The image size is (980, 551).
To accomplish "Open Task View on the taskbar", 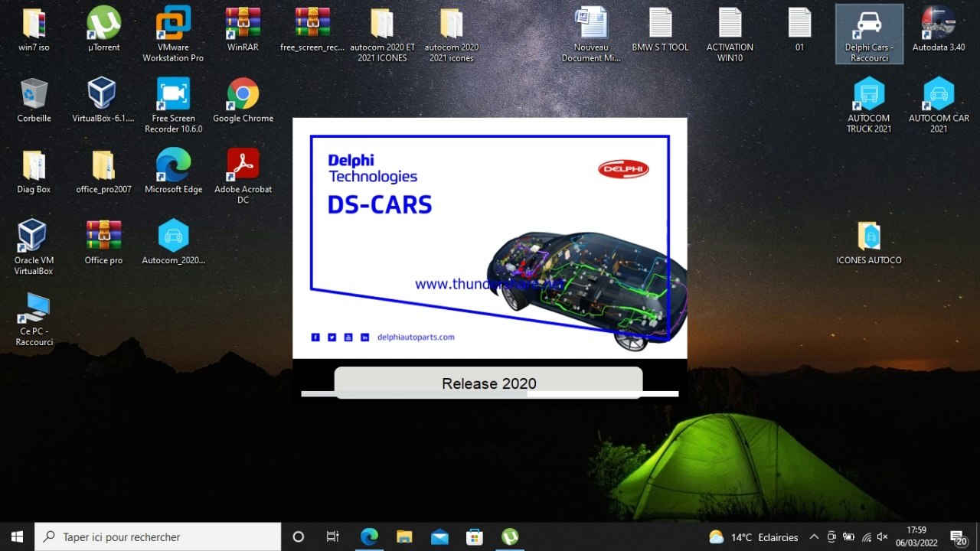I will [332, 536].
